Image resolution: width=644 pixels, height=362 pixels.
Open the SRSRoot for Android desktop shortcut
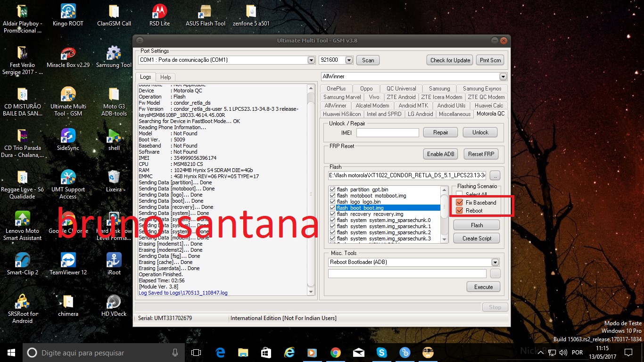tap(23, 309)
